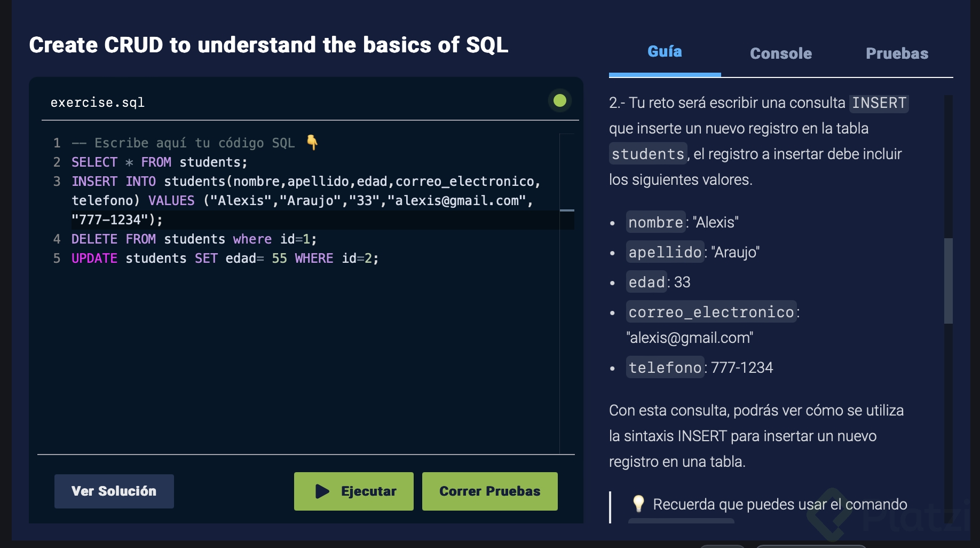Click the lightbulb hint icon
The width and height of the screenshot is (980, 548).
click(638, 504)
